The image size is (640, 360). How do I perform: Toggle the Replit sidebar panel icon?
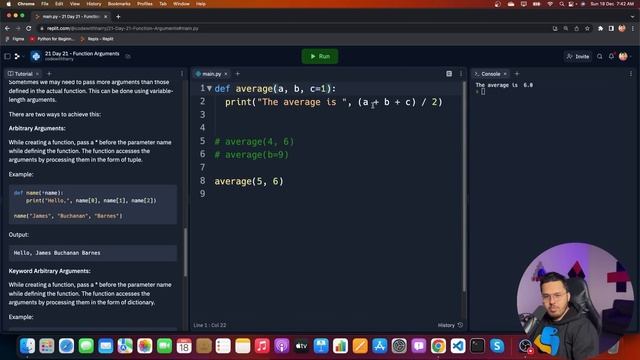coord(7,56)
